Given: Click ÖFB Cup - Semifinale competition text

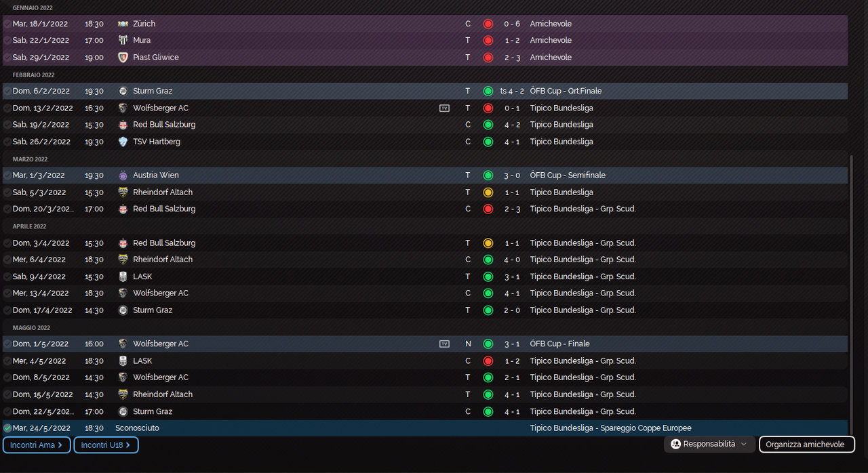Looking at the screenshot, I should (568, 176).
